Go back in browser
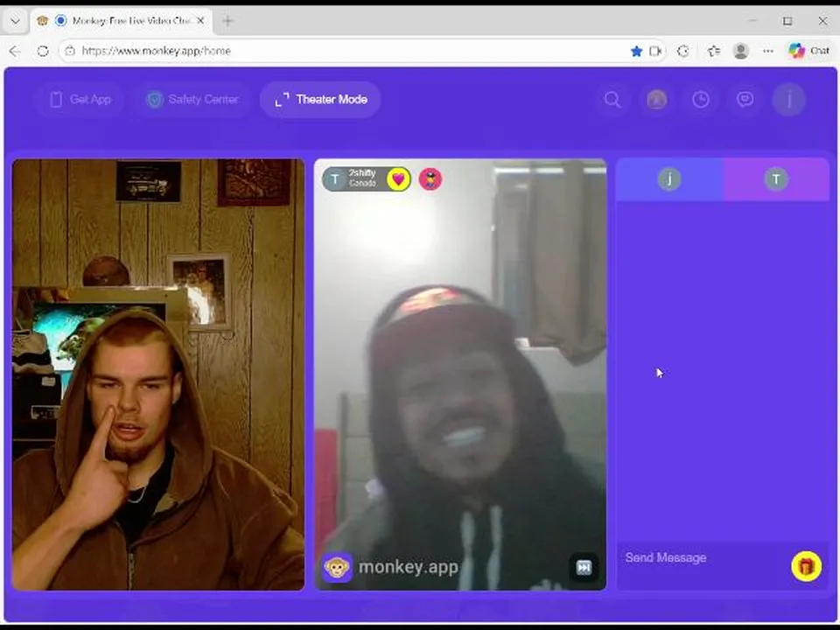840x630 pixels. tap(15, 51)
